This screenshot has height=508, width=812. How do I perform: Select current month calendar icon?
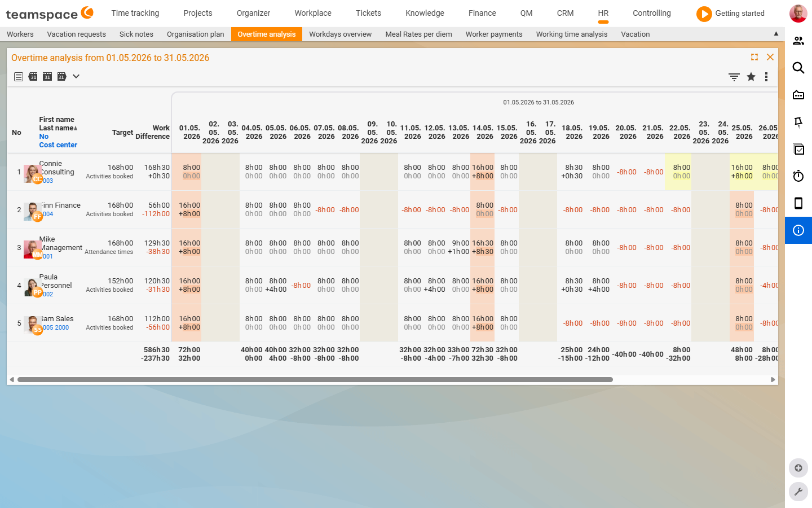(x=47, y=77)
